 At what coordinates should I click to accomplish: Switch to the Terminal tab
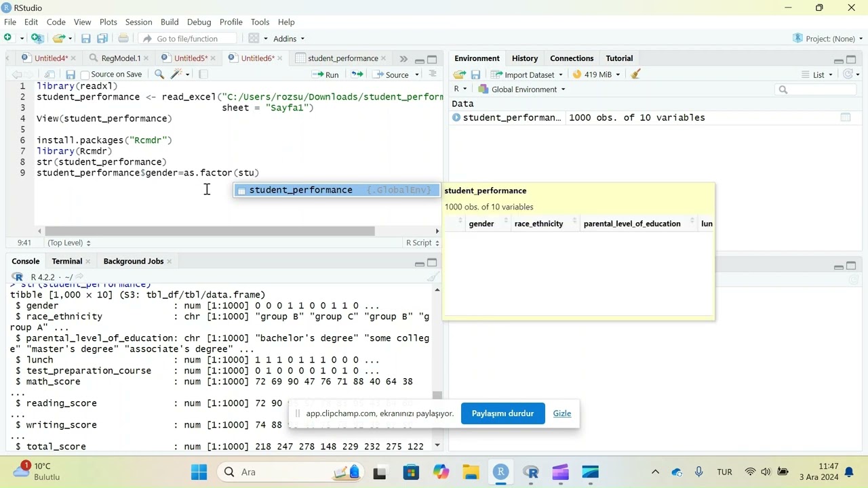coord(66,261)
